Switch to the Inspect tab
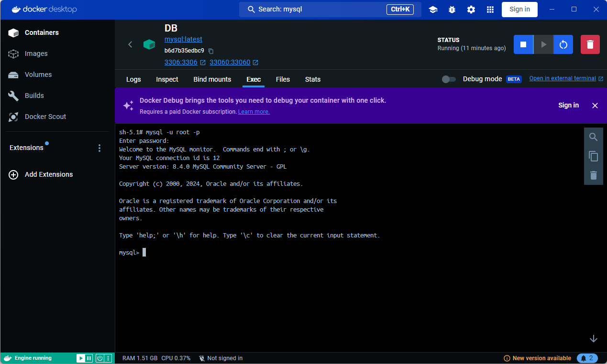The width and height of the screenshot is (607, 364). [167, 79]
